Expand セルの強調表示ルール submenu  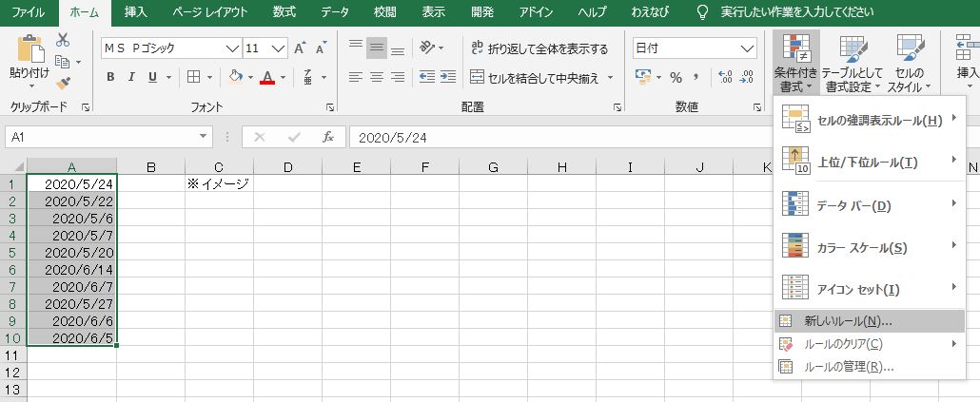click(x=870, y=121)
